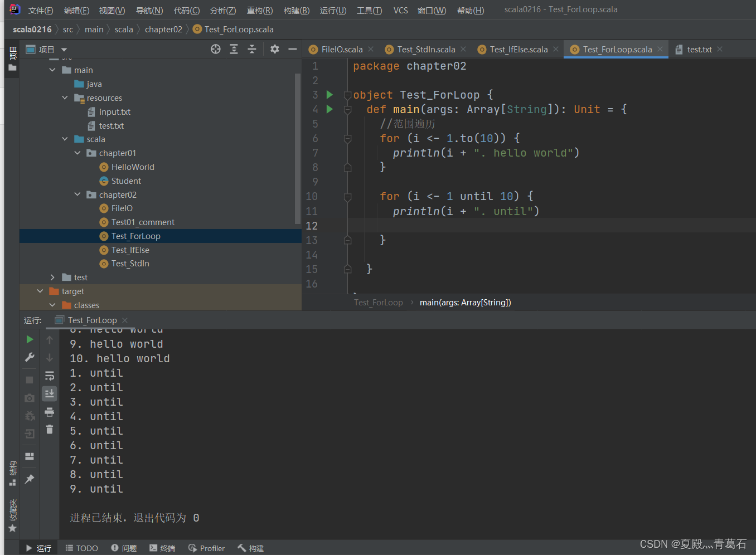Open run configuration wrench icon

point(30,357)
